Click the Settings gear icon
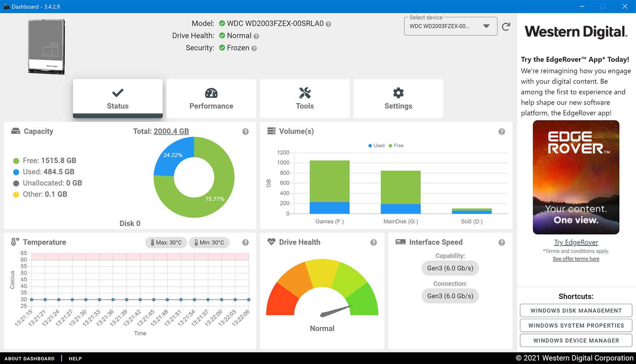636x364 pixels. (x=398, y=93)
